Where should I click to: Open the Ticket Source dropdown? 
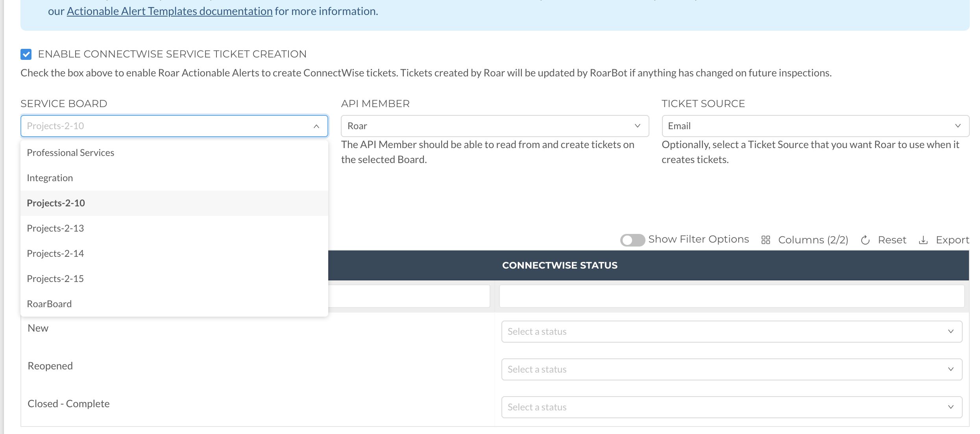(x=815, y=126)
